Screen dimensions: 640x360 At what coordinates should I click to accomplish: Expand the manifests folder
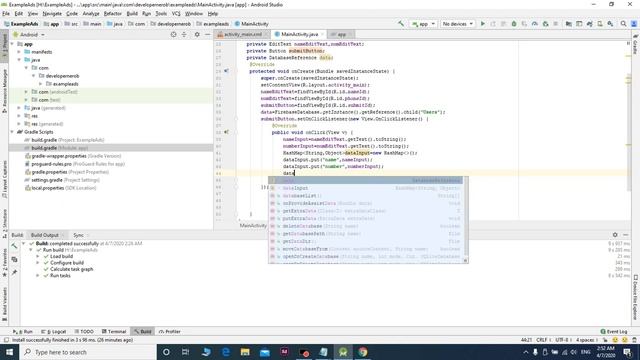coord(19,52)
